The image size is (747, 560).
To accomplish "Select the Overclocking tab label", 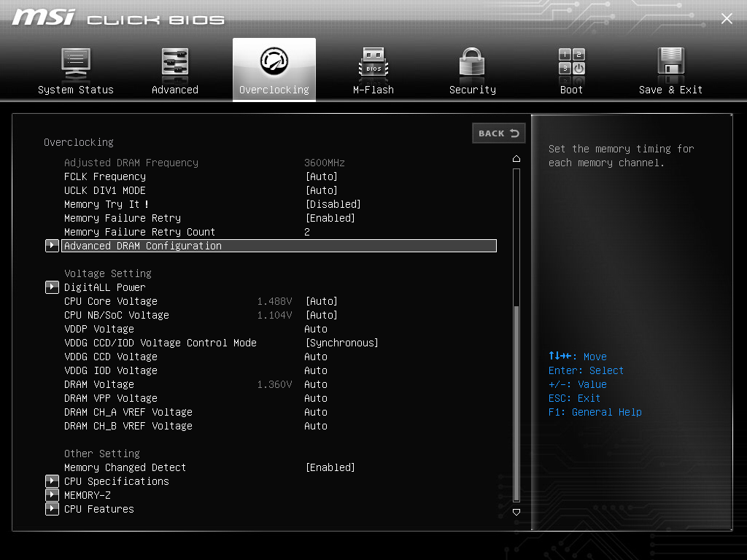I will pyautogui.click(x=274, y=90).
